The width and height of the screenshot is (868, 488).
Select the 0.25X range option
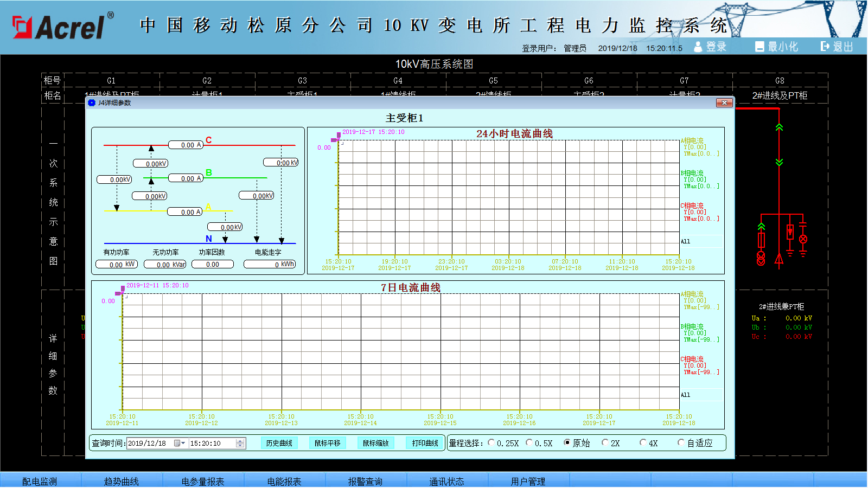(491, 443)
